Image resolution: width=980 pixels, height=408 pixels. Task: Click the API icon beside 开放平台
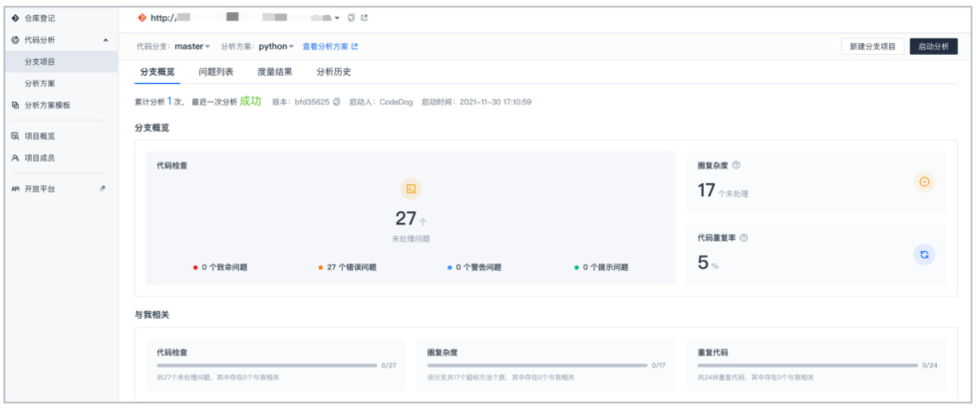click(15, 189)
